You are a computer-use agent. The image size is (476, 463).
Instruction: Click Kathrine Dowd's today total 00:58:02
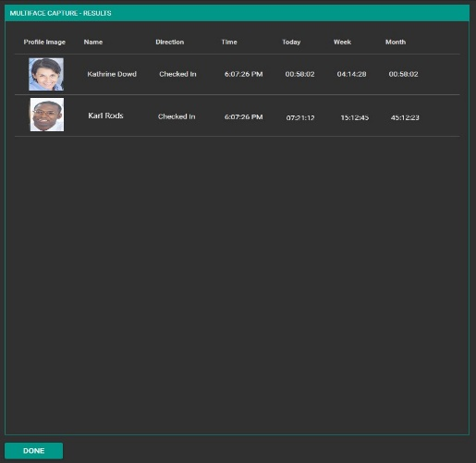click(299, 74)
